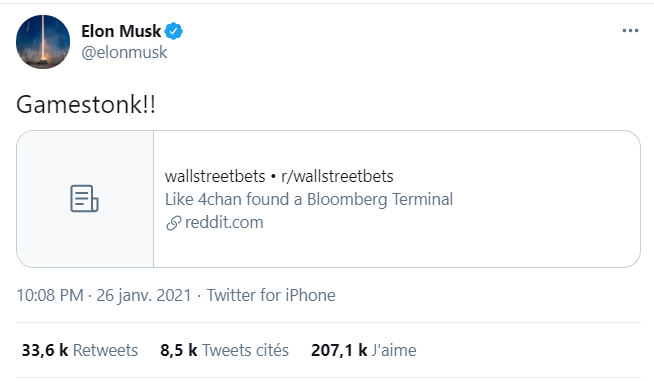View the 8,5 k Tweets cités list

(x=224, y=350)
